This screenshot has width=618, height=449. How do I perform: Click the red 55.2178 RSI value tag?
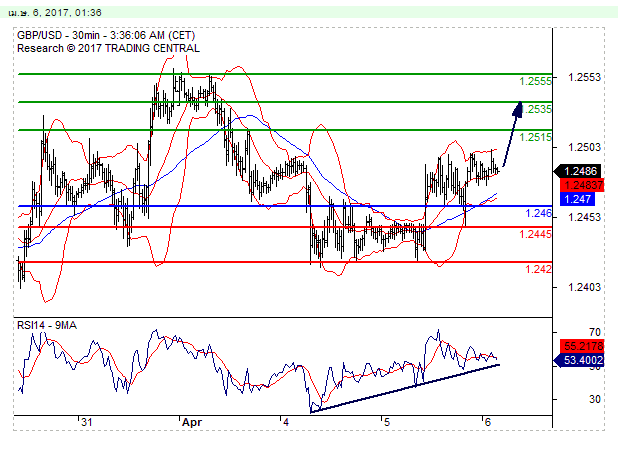click(x=582, y=346)
